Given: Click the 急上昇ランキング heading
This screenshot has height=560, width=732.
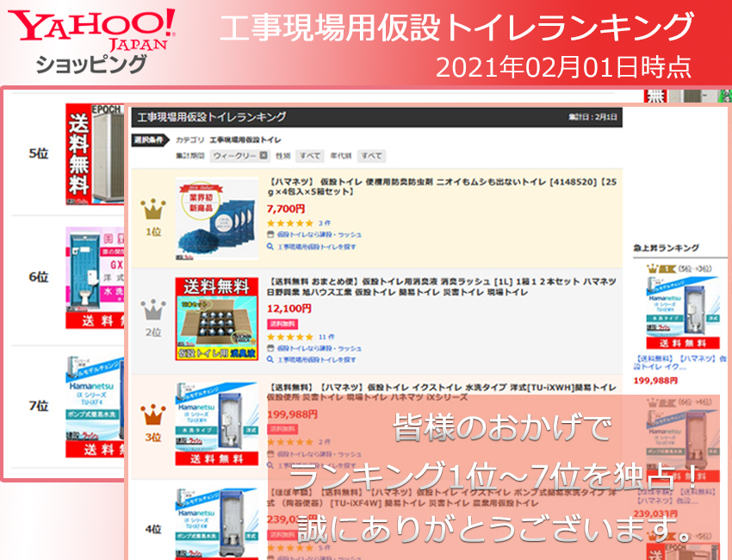Looking at the screenshot, I should click(667, 248).
